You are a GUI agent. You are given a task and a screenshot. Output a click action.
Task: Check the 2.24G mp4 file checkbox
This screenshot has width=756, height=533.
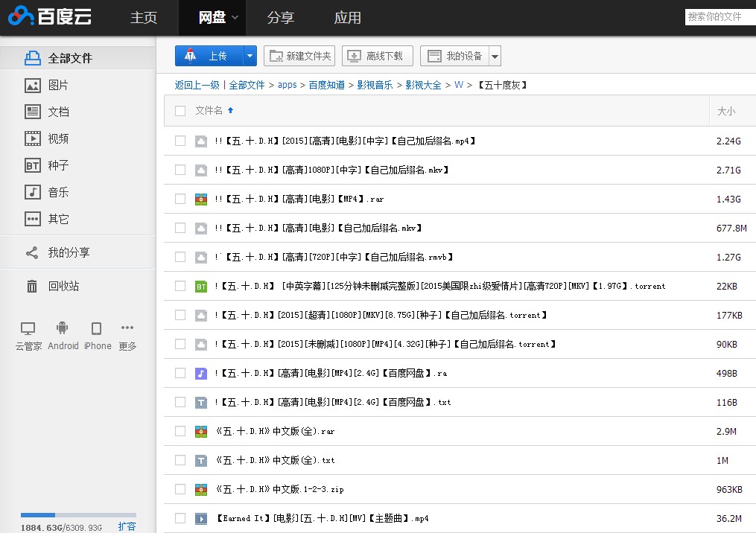[x=180, y=141]
